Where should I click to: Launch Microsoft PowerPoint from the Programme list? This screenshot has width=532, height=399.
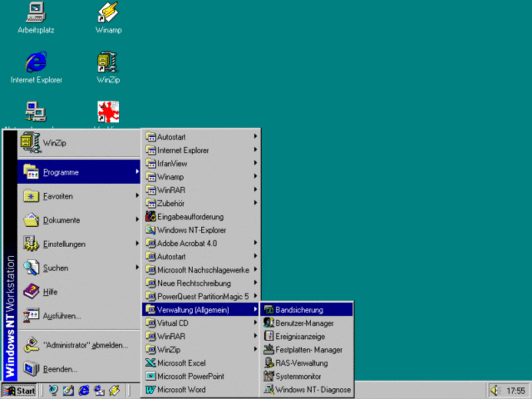pos(201,376)
